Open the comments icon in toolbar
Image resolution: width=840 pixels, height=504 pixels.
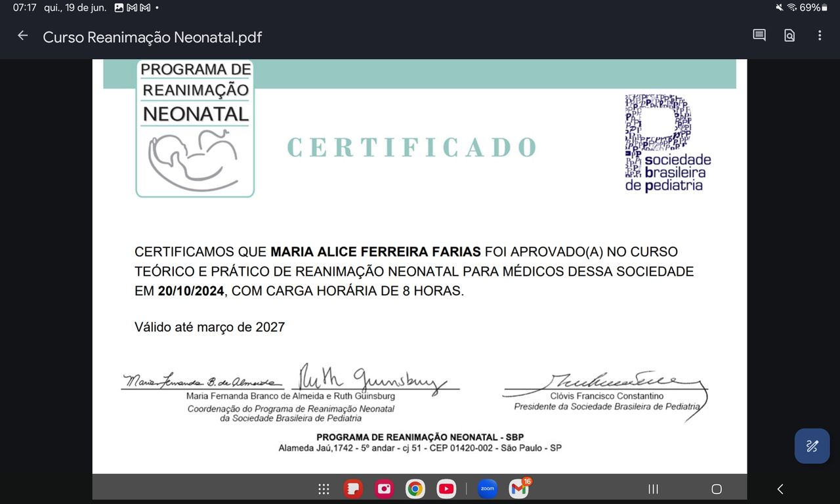[759, 36]
